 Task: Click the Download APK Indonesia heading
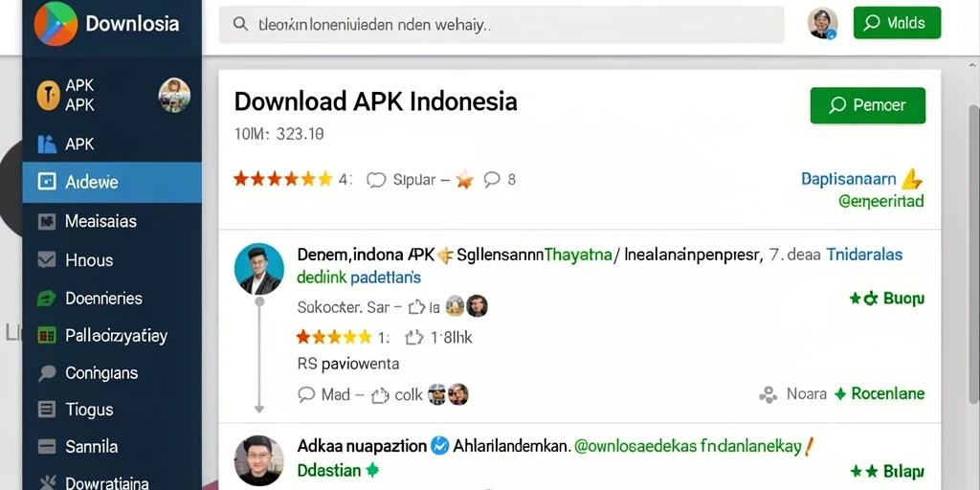coord(375,101)
